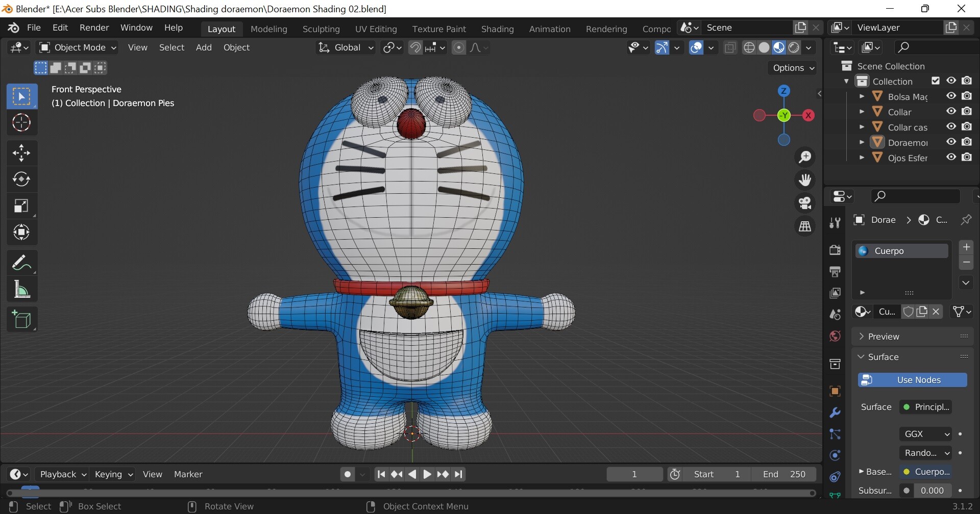This screenshot has width=980, height=514.
Task: Open the Object Mode dropdown
Action: click(x=77, y=47)
